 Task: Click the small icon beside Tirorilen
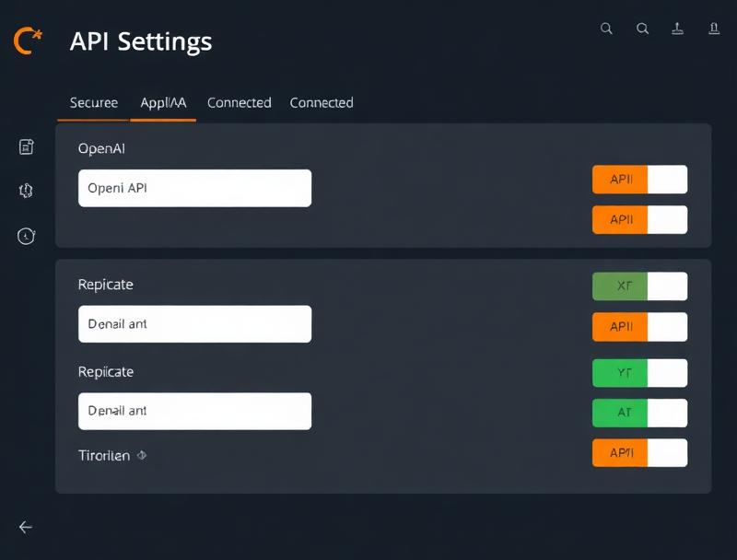coord(144,455)
